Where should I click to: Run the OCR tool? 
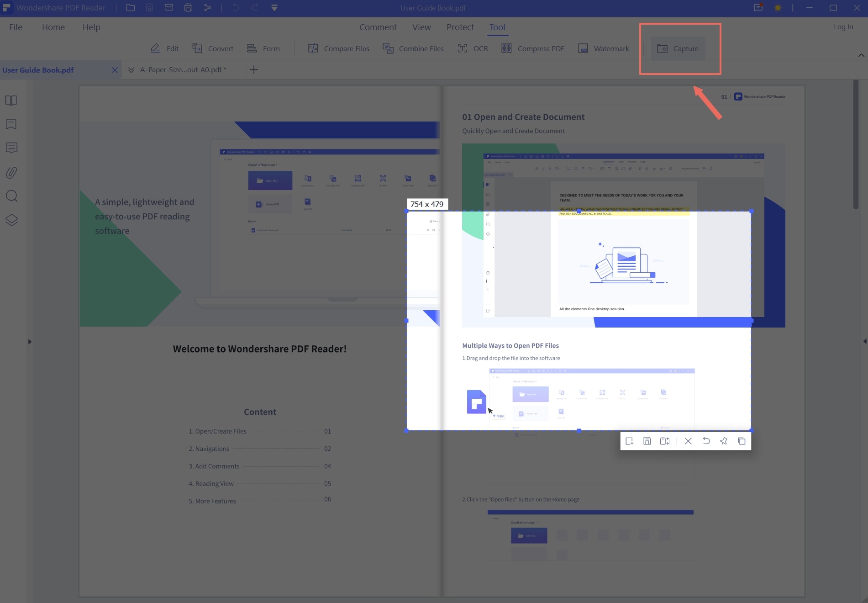(473, 48)
